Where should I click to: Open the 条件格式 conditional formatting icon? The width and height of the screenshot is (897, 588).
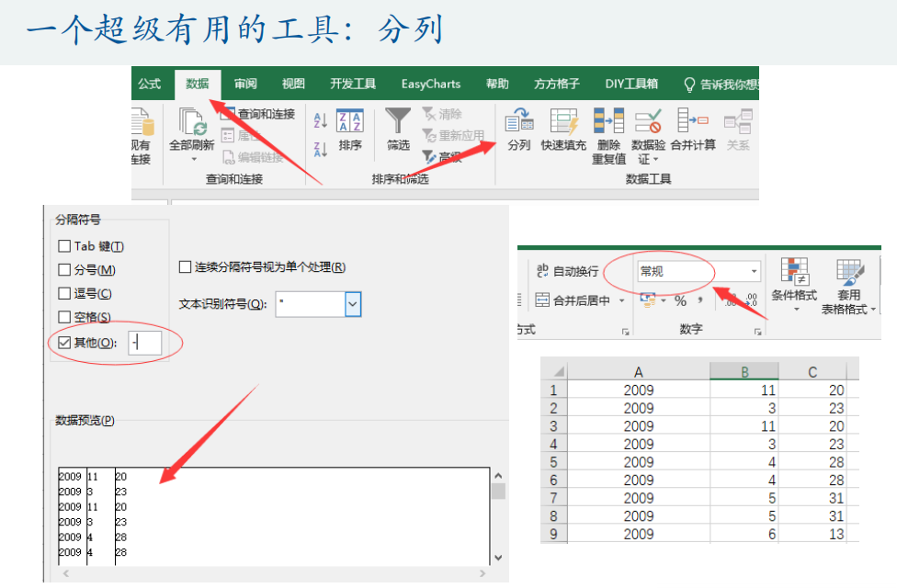pos(794,273)
